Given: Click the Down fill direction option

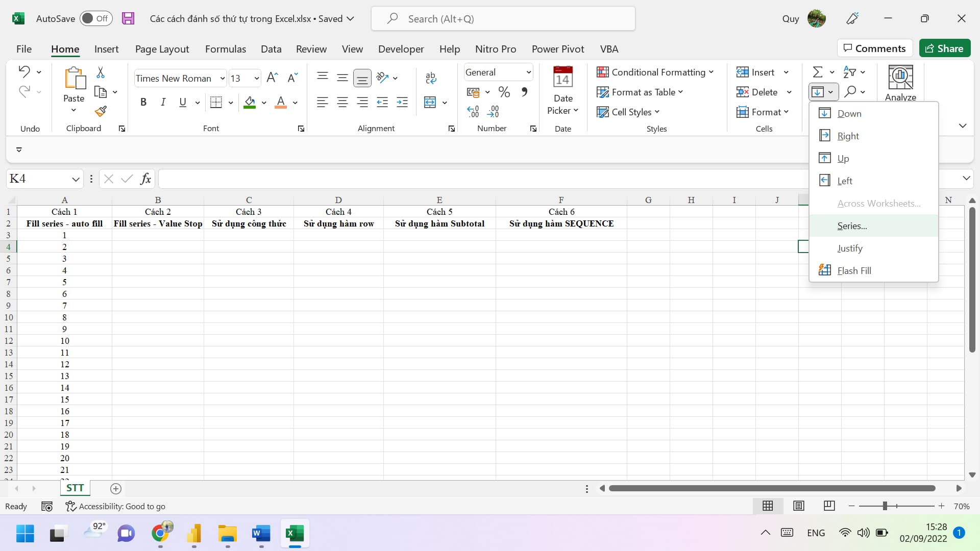Looking at the screenshot, I should coord(849,113).
